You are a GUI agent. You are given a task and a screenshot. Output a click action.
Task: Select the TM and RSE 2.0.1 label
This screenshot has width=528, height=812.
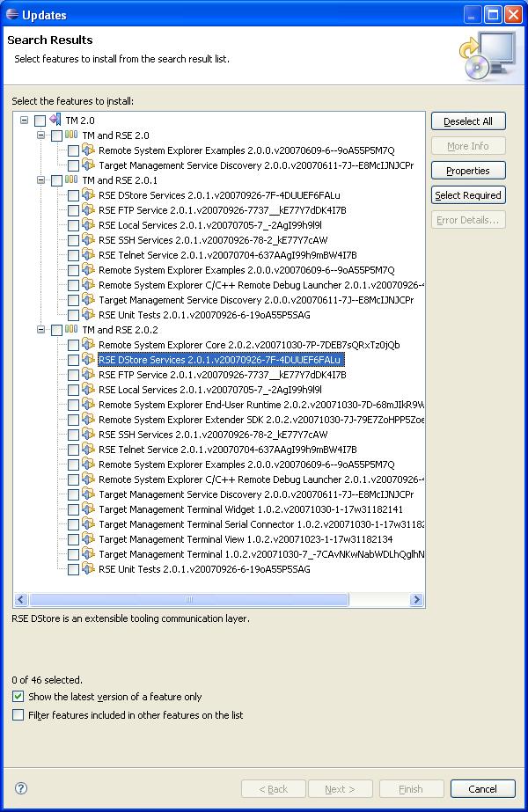point(120,180)
